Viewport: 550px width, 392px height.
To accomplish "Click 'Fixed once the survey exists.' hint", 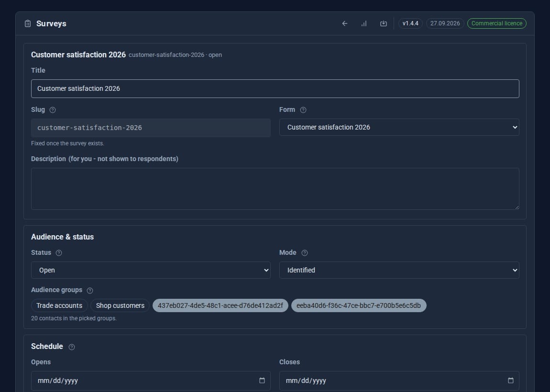I will click(68, 143).
